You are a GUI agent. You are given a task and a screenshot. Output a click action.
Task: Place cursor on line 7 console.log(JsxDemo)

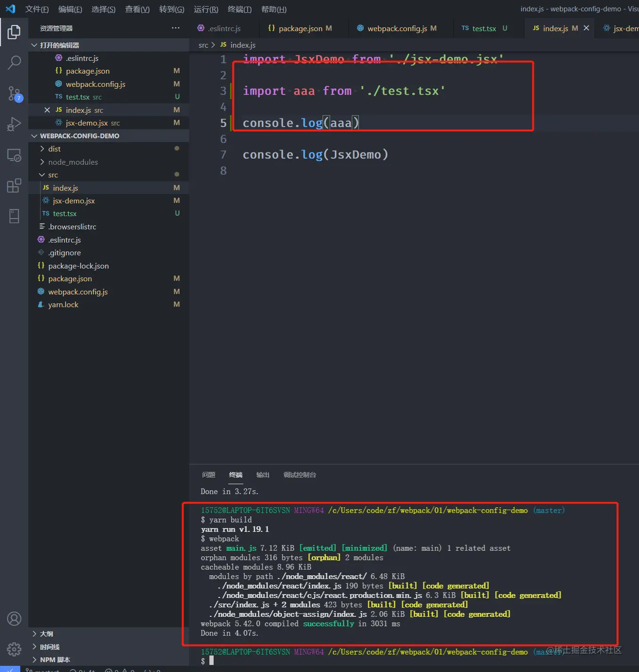(315, 155)
